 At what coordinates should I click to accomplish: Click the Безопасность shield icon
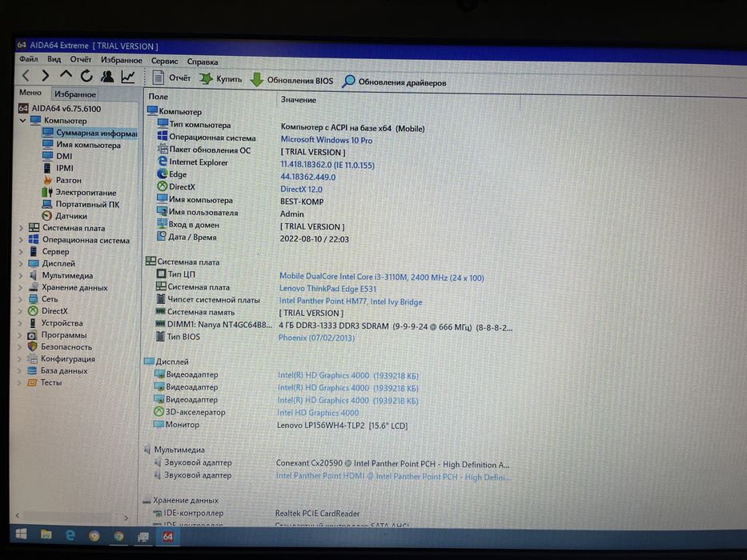[x=32, y=346]
